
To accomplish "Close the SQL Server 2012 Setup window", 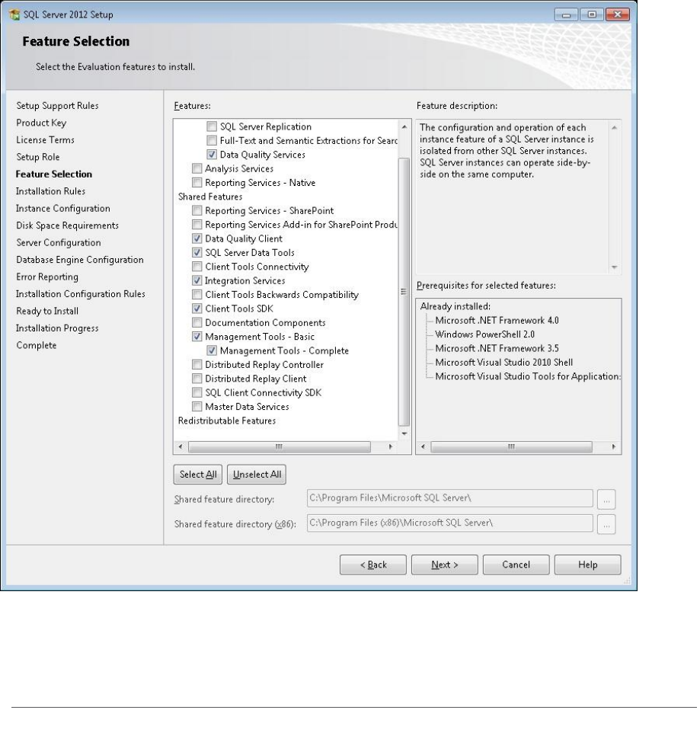I will click(x=617, y=14).
